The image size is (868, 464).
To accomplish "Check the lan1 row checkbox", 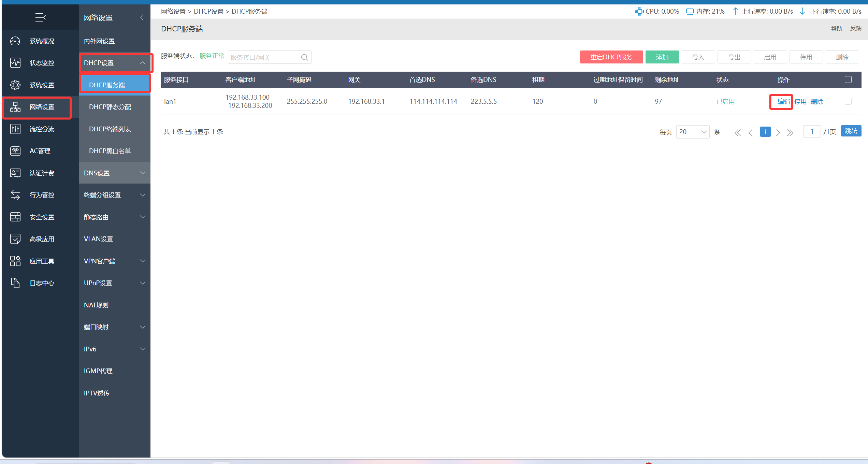I will point(848,101).
